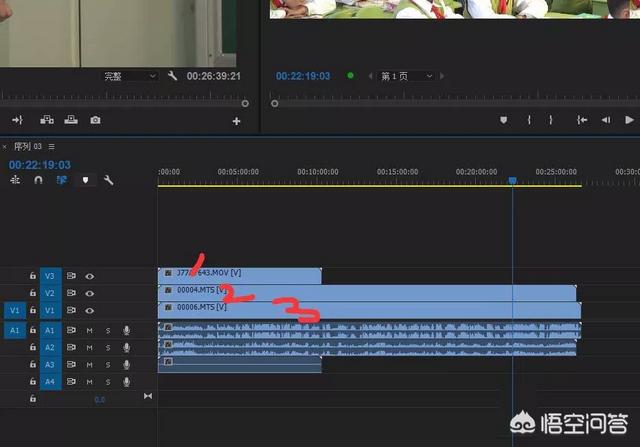This screenshot has height=447, width=640.
Task: Click the export frame camera icon
Action: point(95,120)
